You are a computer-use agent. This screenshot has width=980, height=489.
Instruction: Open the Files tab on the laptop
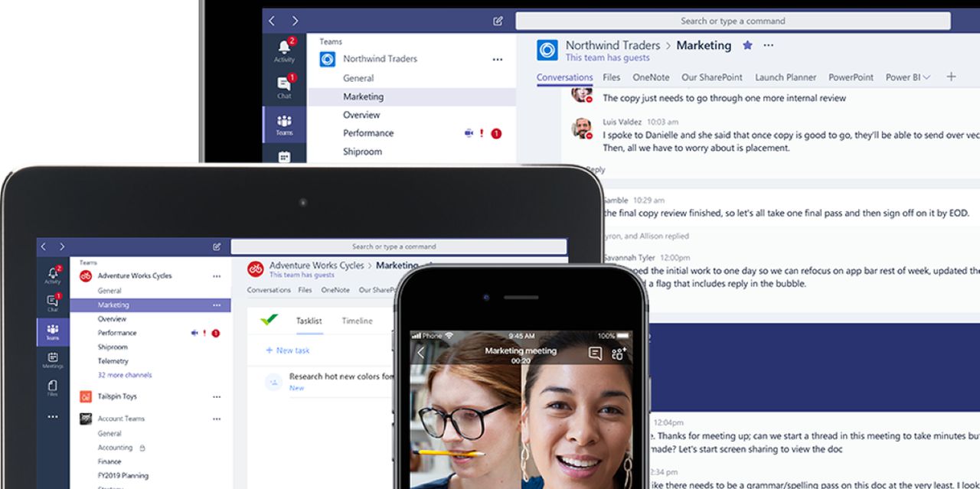[611, 77]
